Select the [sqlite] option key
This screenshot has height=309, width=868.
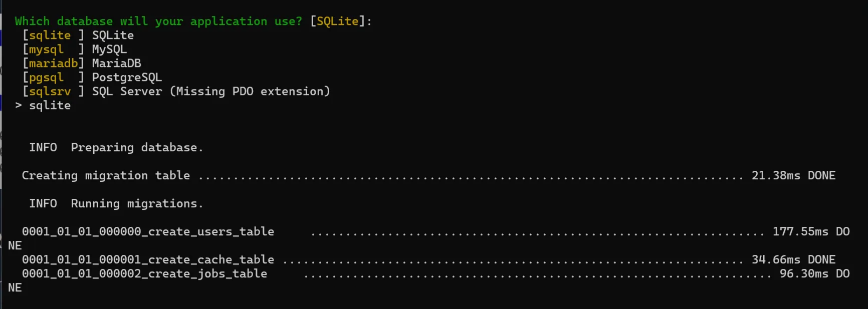pyautogui.click(x=53, y=36)
